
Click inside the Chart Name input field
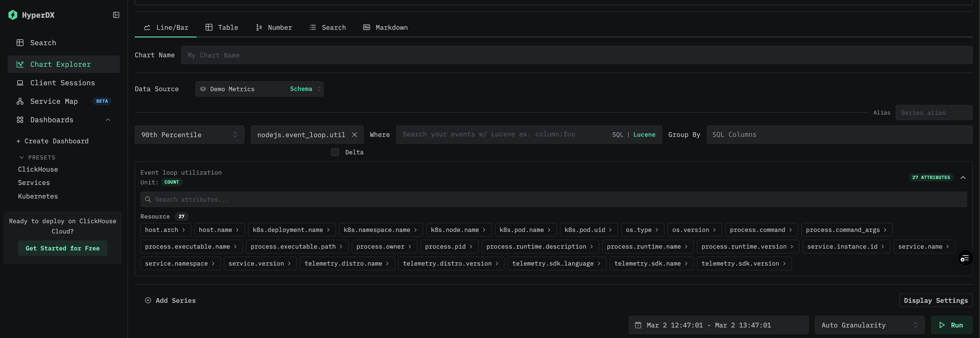click(x=380, y=55)
